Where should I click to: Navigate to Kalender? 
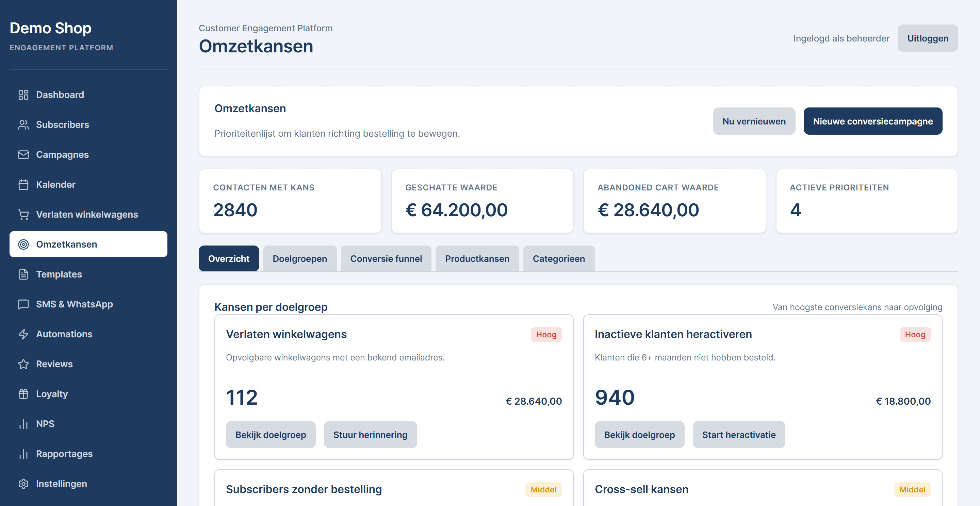pos(88,185)
